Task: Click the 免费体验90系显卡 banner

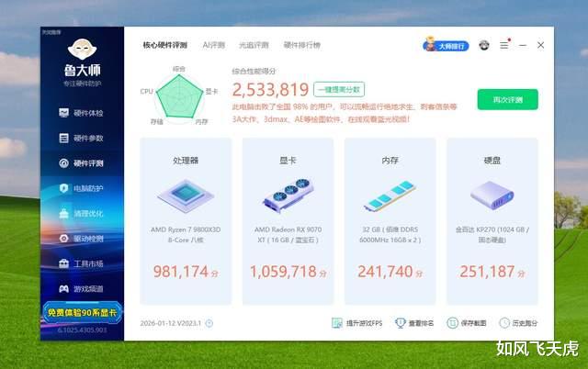Action: 82,312
